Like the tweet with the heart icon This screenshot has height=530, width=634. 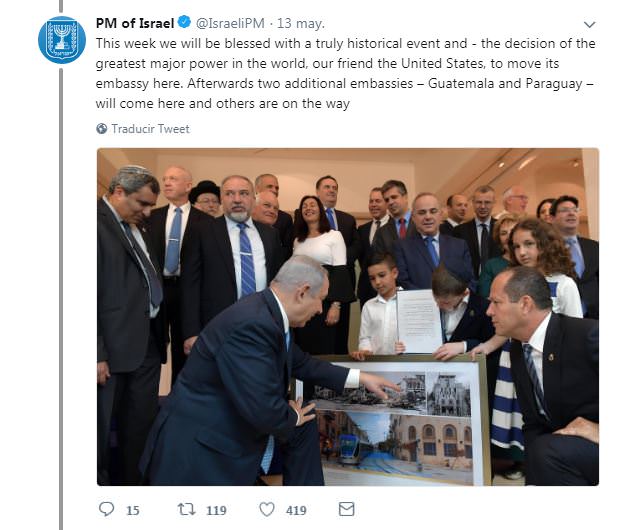click(x=267, y=509)
